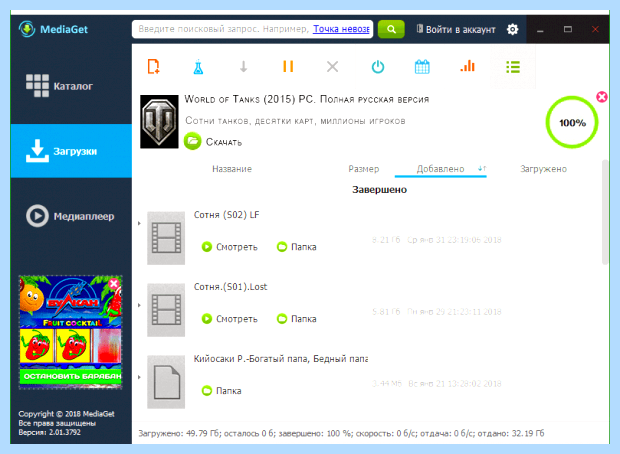Open settings gear icon
Image resolution: width=620 pixels, height=454 pixels.
[512, 29]
